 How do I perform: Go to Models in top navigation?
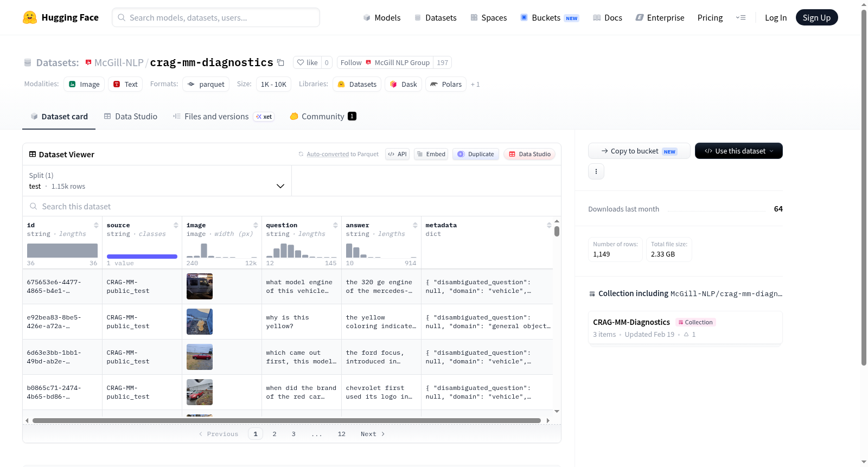pyautogui.click(x=382, y=17)
